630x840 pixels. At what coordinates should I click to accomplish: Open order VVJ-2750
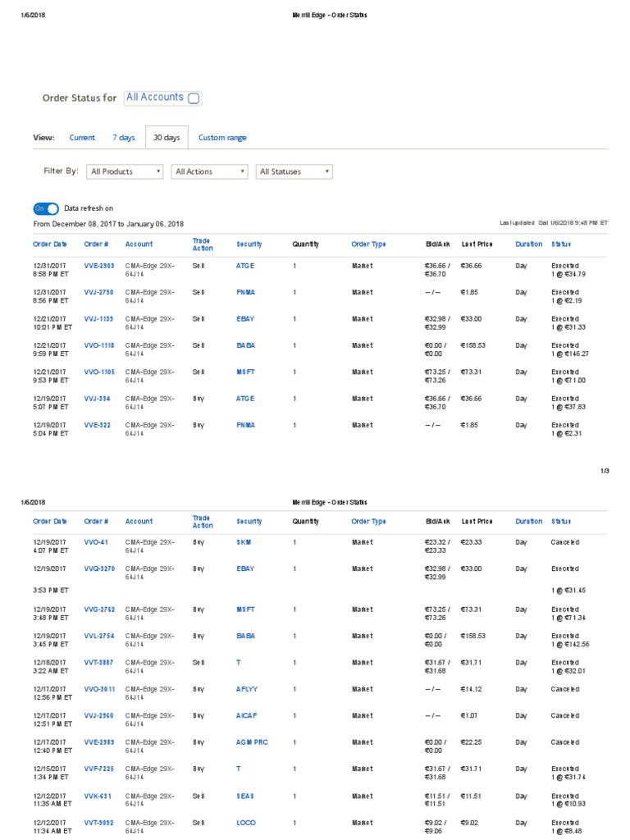click(x=98, y=293)
